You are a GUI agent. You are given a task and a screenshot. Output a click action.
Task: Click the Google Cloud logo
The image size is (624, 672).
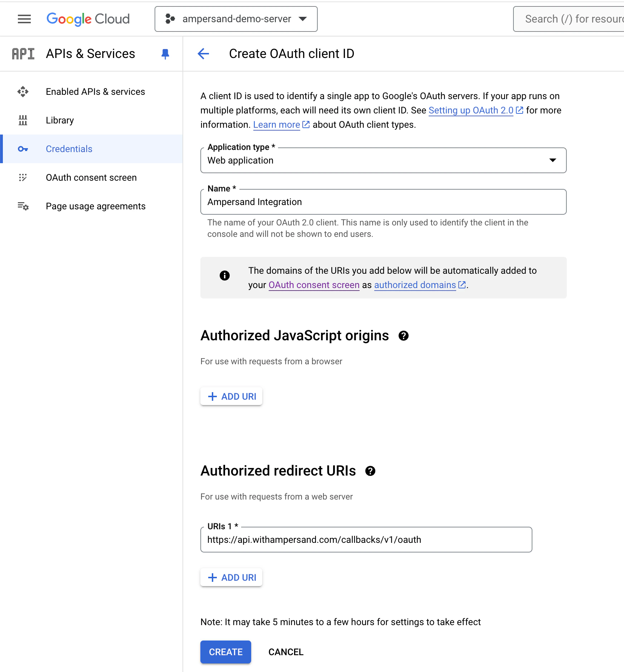tap(88, 19)
